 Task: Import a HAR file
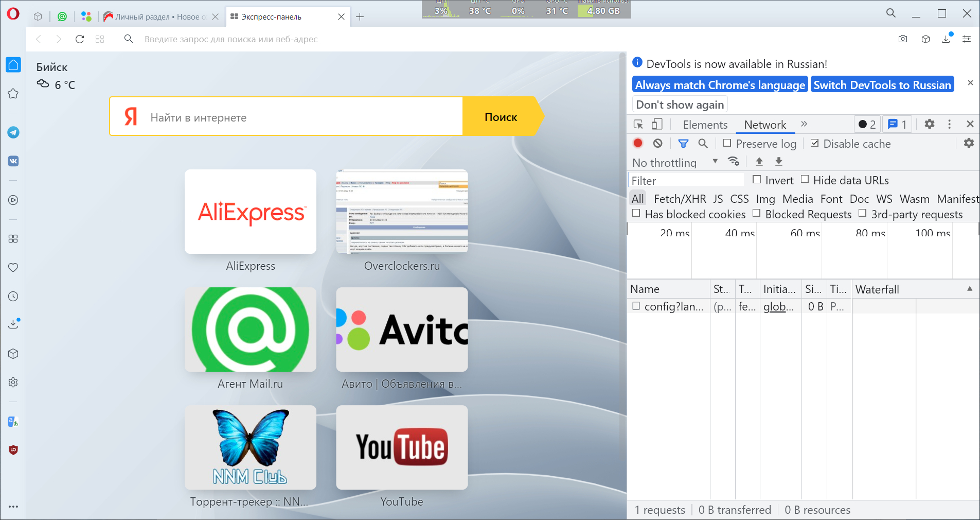tap(759, 162)
